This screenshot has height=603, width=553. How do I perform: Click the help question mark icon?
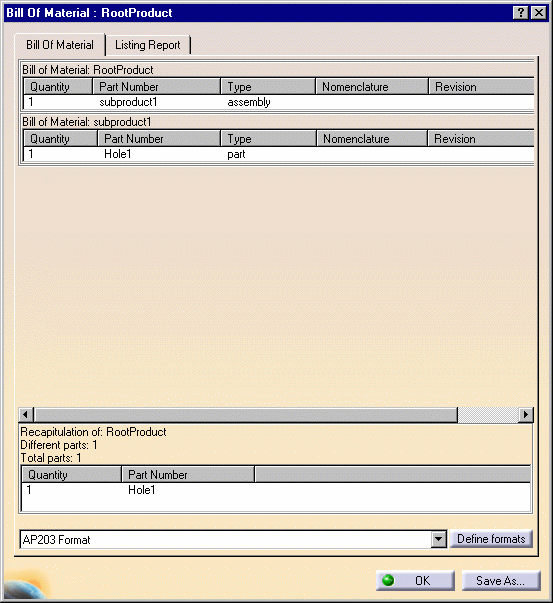520,13
